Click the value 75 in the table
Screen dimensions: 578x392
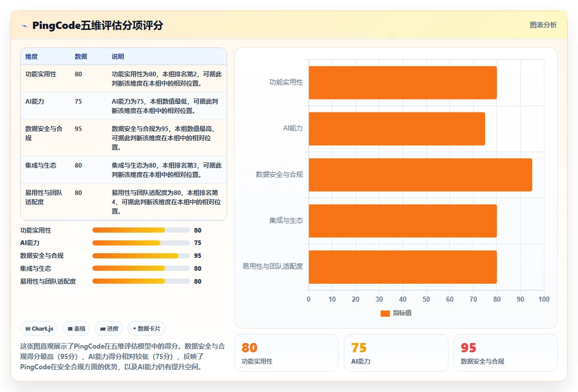(78, 101)
